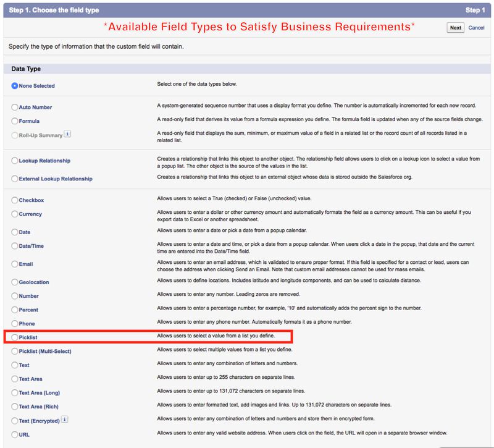Pick the Percent data type
Viewport: 494px width, 448px height.
pos(15,310)
